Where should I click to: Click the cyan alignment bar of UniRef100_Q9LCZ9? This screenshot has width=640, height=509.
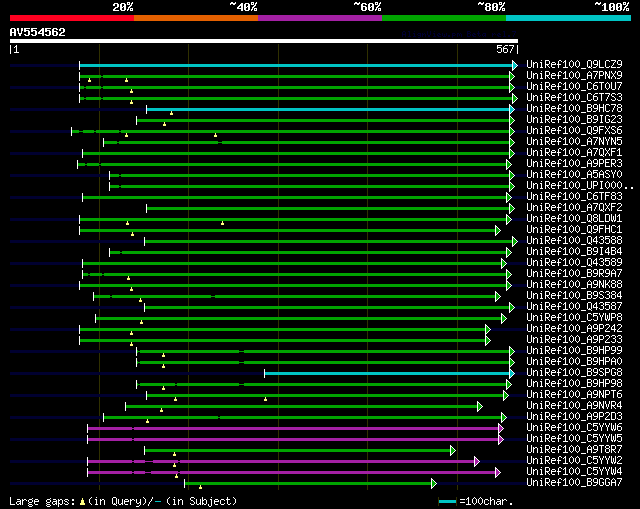(296, 65)
